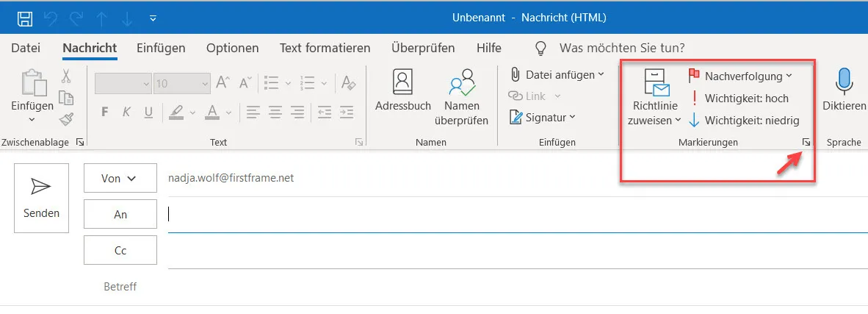Open the Nachverfolgung dropdown

(x=740, y=76)
